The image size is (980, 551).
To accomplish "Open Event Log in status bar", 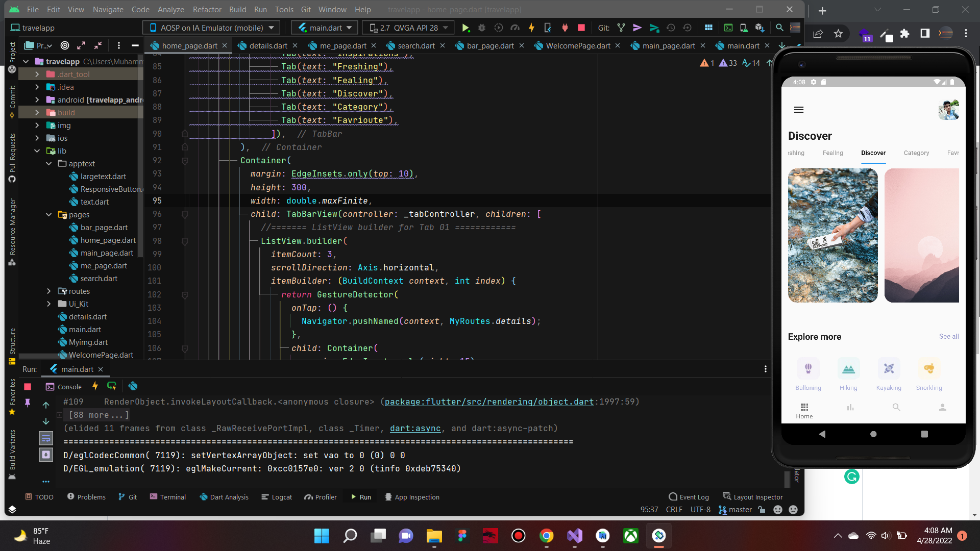I will pos(689,497).
